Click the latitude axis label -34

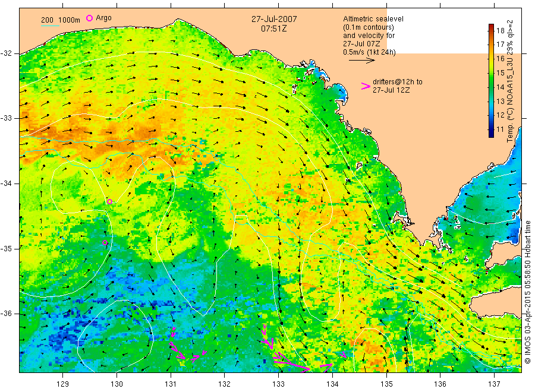[6, 184]
